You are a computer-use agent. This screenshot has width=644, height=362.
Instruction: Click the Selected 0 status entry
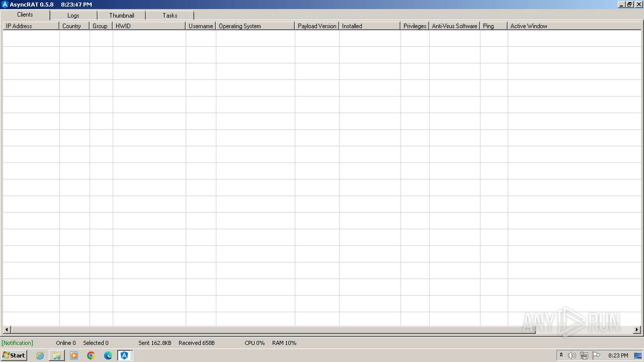(x=96, y=343)
